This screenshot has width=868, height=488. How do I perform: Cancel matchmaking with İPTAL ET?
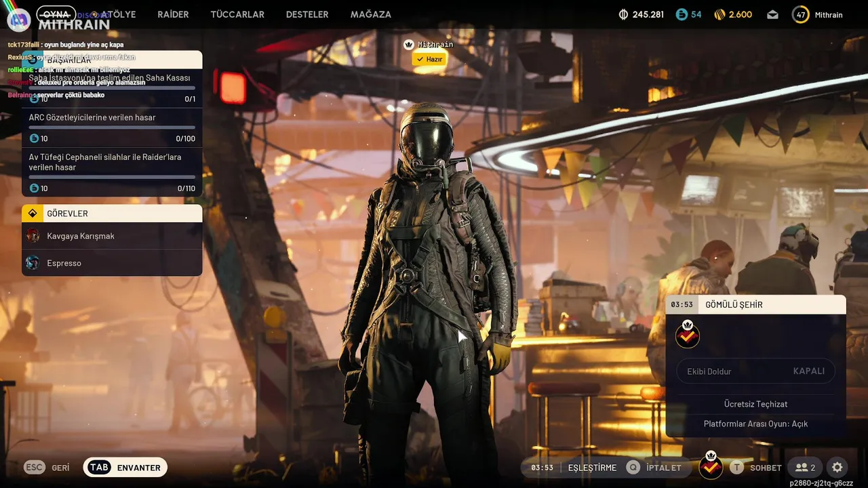tap(664, 468)
